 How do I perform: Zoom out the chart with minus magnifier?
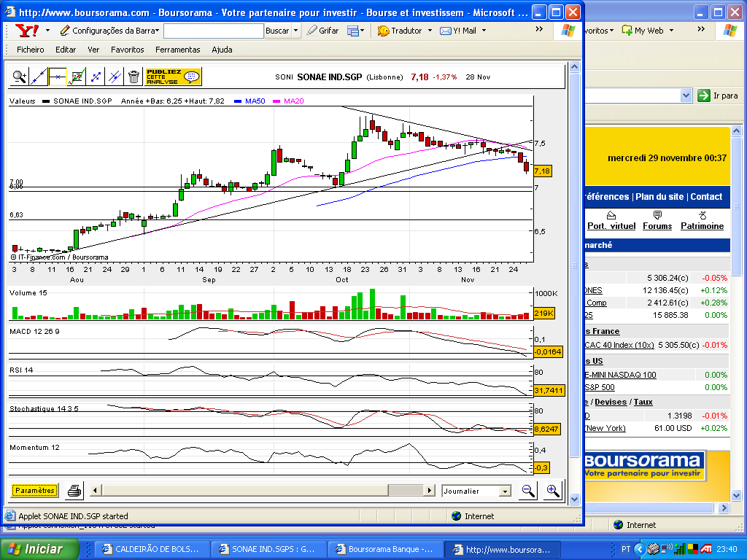[527, 491]
